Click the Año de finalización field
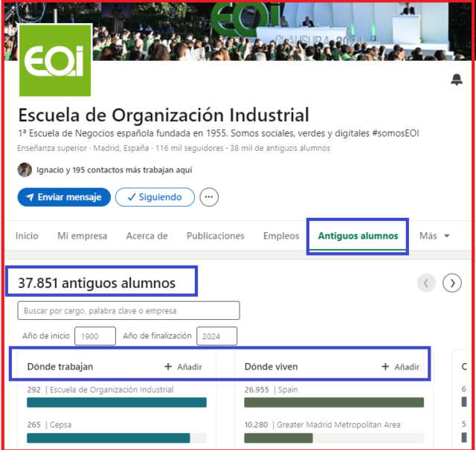Image resolution: width=476 pixels, height=450 pixels. (x=216, y=336)
